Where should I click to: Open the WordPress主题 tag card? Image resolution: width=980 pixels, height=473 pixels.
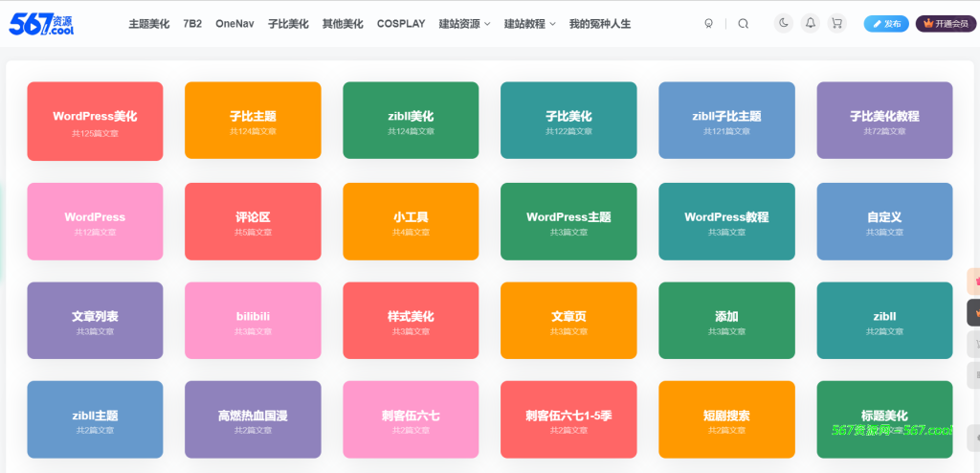point(568,221)
